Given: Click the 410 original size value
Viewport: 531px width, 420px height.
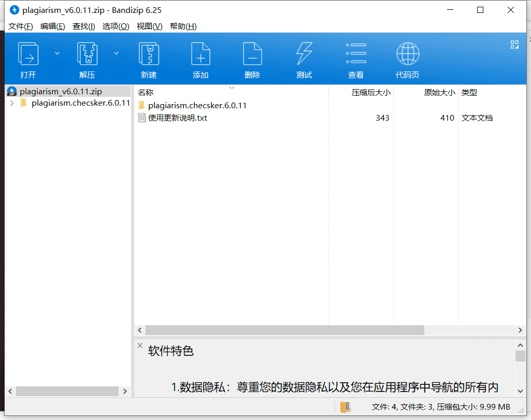Looking at the screenshot, I should coord(447,118).
